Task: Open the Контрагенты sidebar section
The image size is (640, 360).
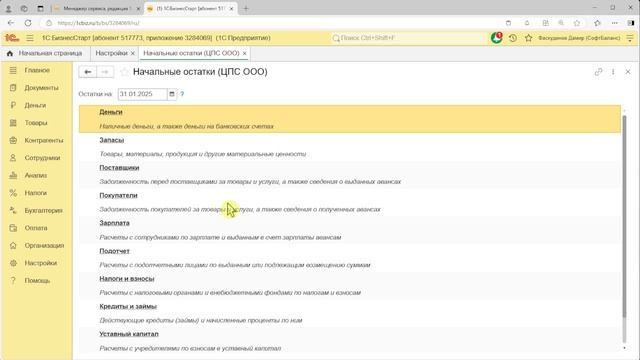Action: (37, 140)
